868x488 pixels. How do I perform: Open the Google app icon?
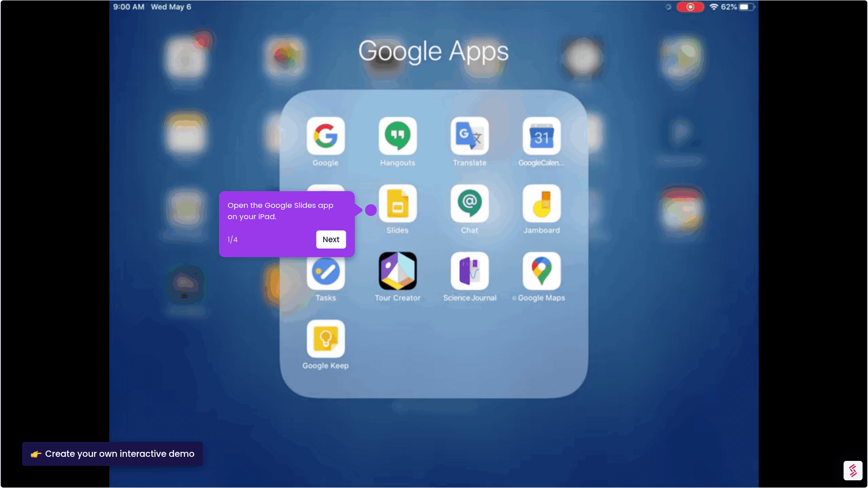(x=325, y=136)
